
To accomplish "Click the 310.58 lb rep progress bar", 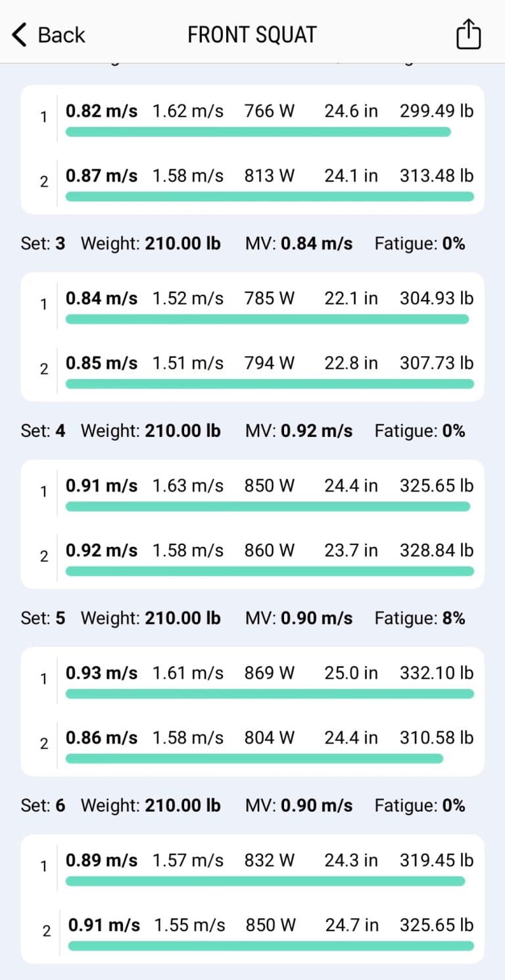I will pos(254,759).
